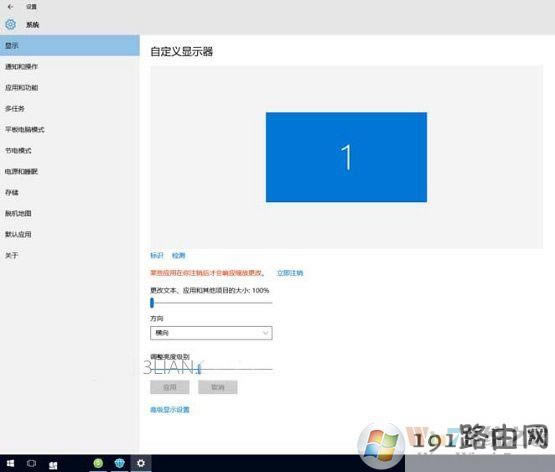This screenshot has height=472, width=555.
Task: Open 脱机地图 in the sidebar
Action: (70, 213)
